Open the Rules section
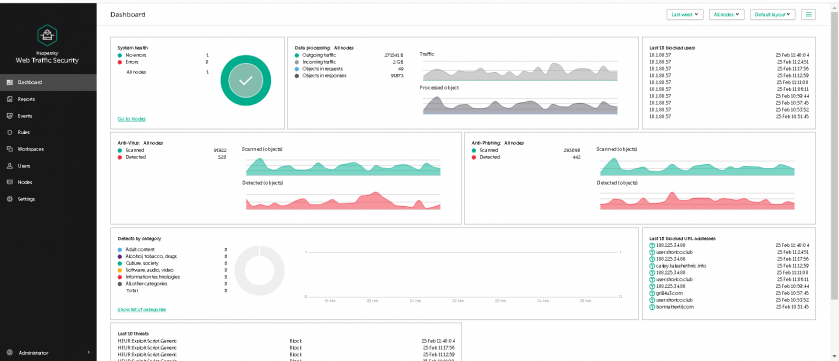This screenshot has width=839, height=361. point(48,132)
